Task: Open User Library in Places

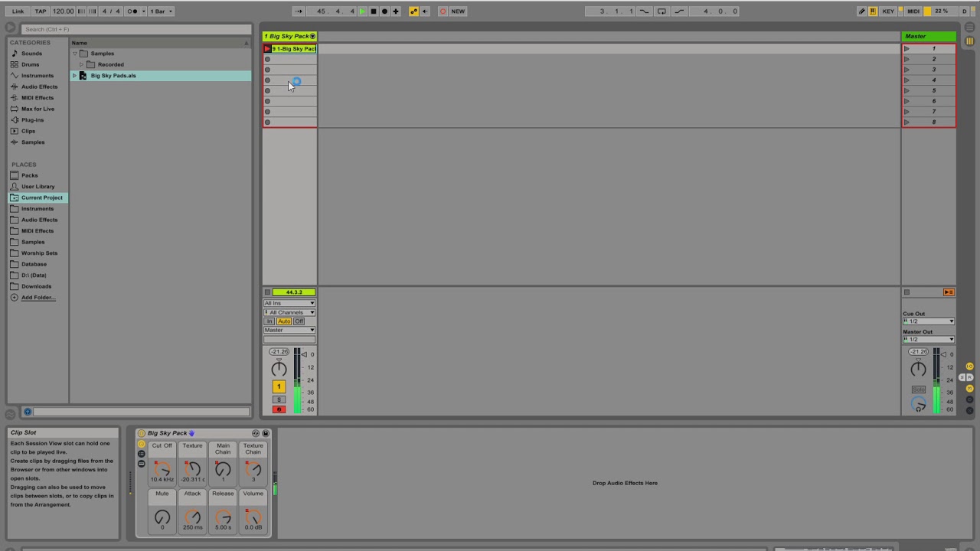Action: [x=38, y=187]
